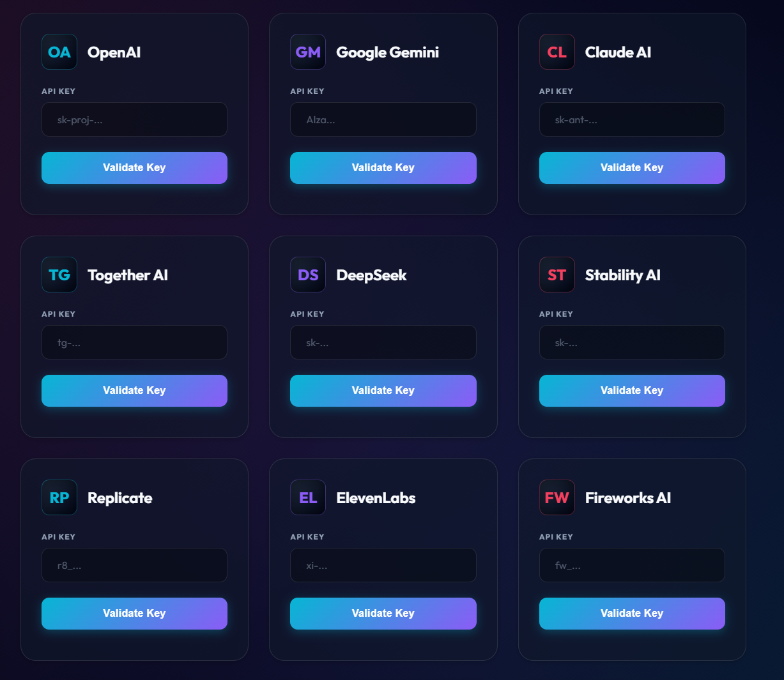Focus the OpenAI API key field
The height and width of the screenshot is (680, 784).
pyautogui.click(x=134, y=119)
